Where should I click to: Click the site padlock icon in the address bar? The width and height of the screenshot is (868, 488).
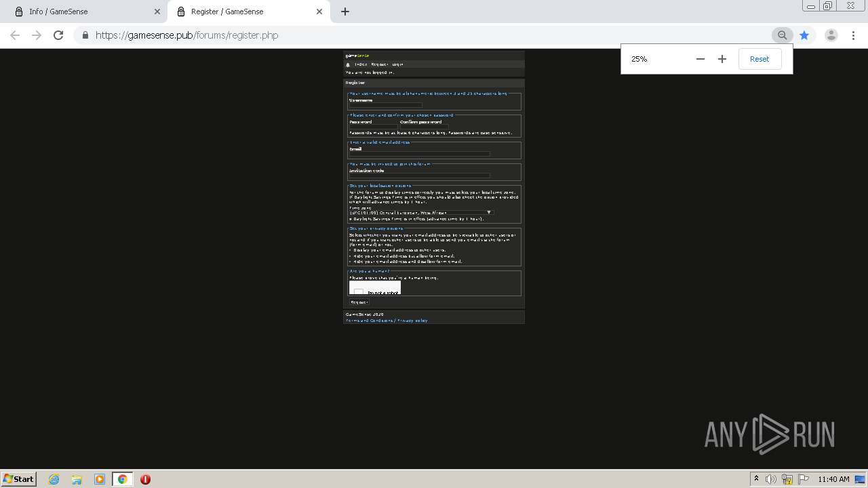85,35
